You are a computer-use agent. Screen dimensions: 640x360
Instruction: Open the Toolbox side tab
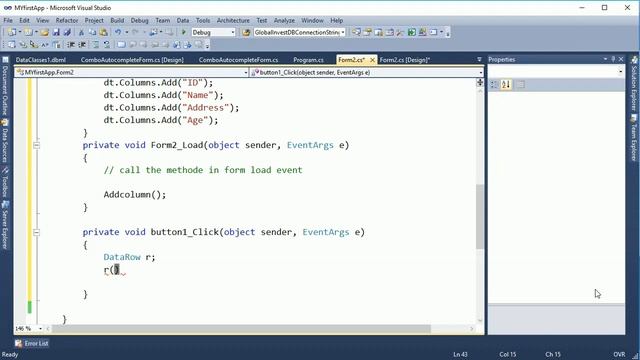(5, 182)
